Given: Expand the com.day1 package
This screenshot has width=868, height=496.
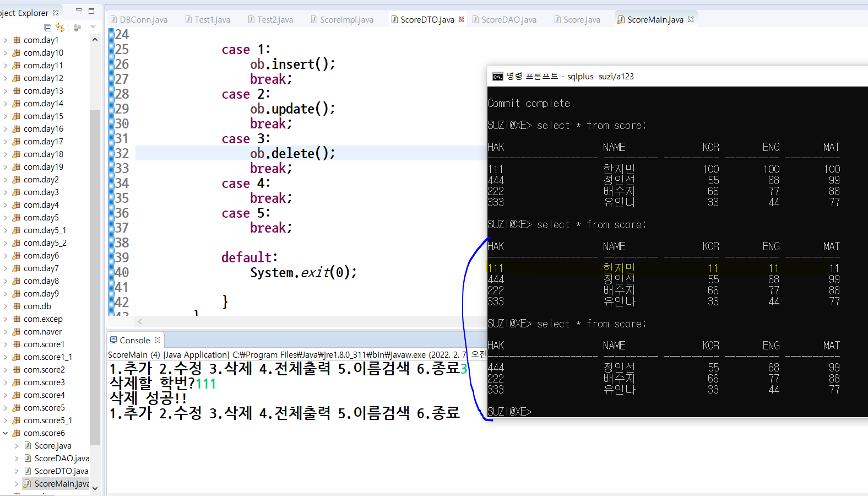Looking at the screenshot, I should click(x=6, y=40).
